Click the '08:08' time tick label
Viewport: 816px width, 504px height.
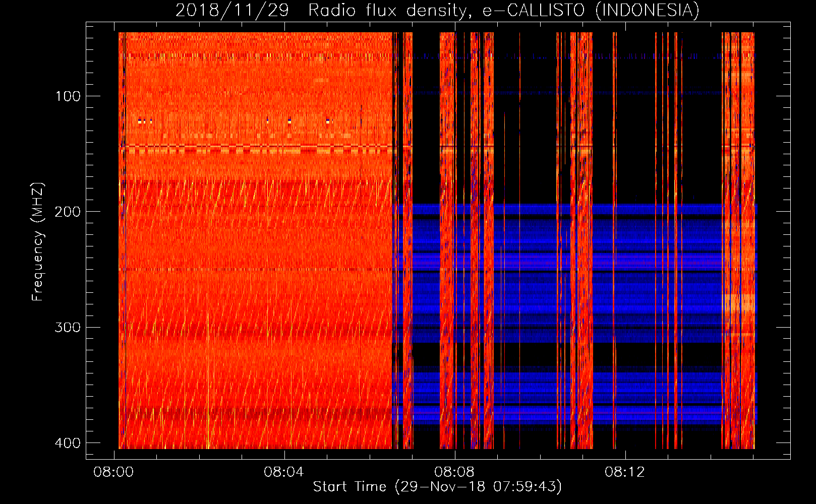pyautogui.click(x=455, y=472)
